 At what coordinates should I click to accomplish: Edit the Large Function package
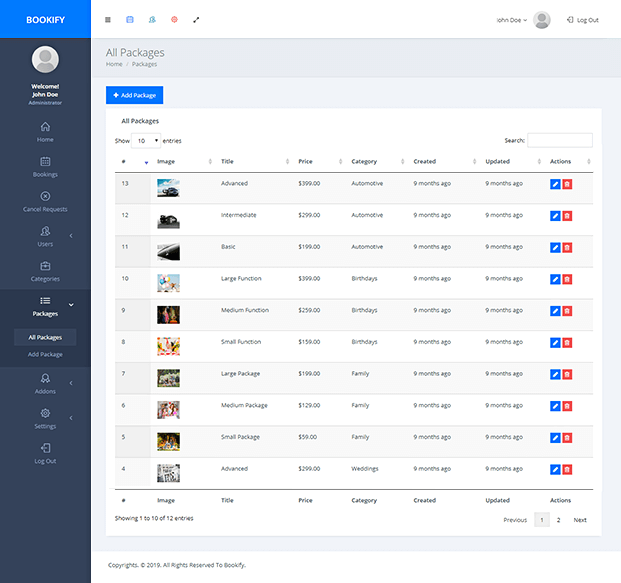[555, 279]
